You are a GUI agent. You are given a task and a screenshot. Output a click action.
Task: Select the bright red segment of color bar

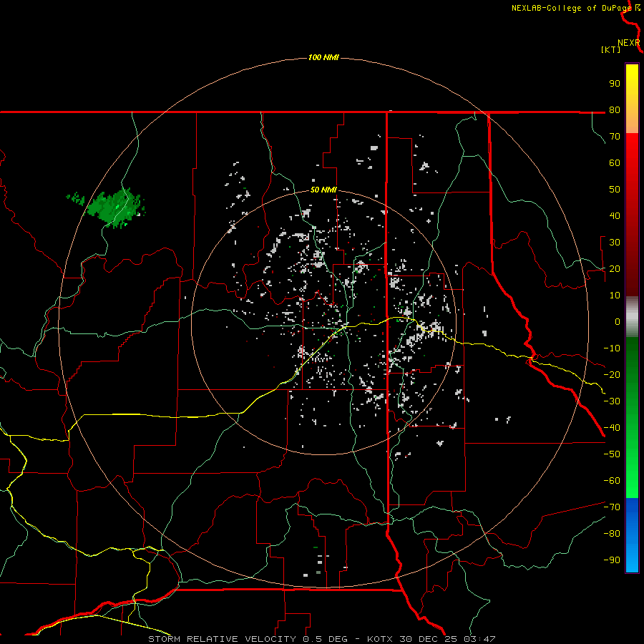tap(632, 150)
